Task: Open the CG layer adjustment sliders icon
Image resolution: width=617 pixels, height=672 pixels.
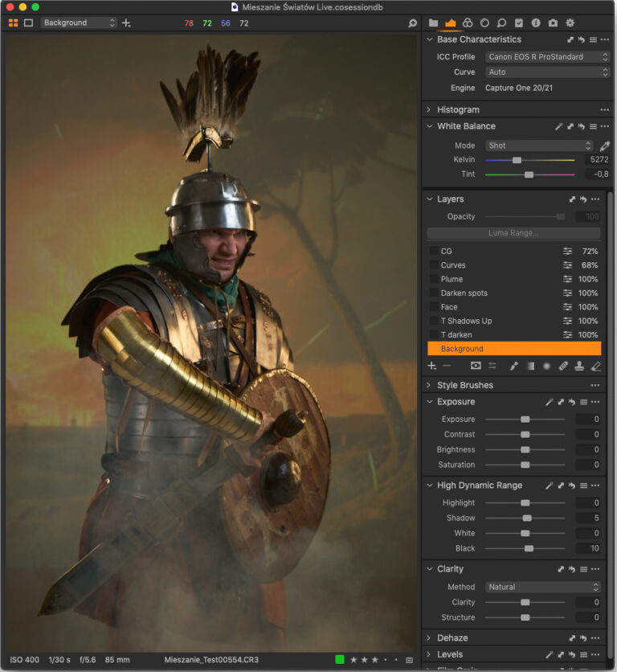Action: (567, 251)
